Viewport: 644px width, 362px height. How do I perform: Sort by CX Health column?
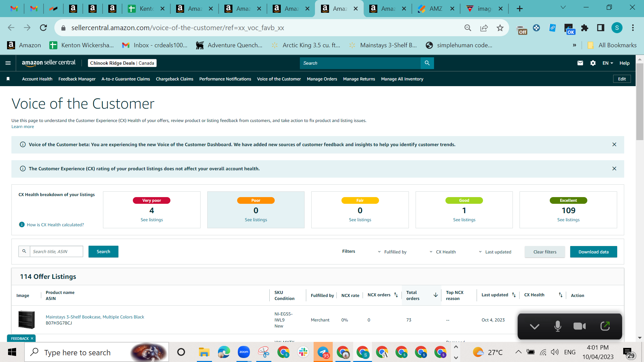pos(560,295)
